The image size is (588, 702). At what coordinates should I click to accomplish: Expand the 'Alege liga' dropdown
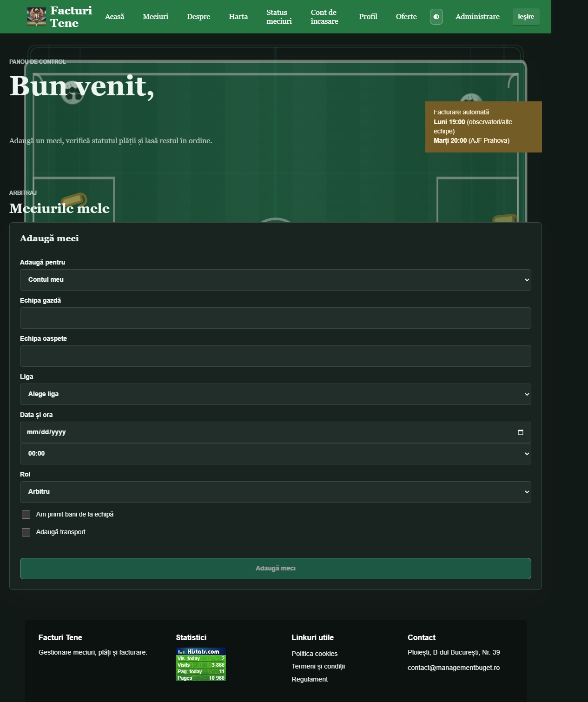click(x=275, y=394)
